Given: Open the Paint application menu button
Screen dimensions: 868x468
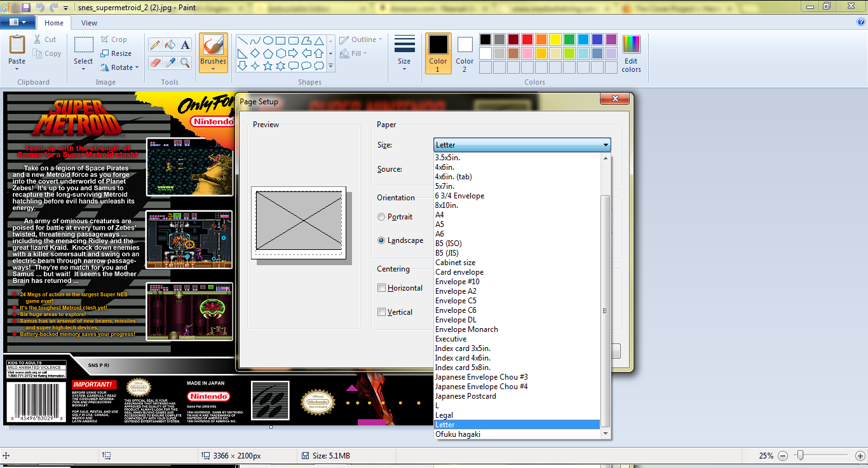Looking at the screenshot, I should coord(18,22).
